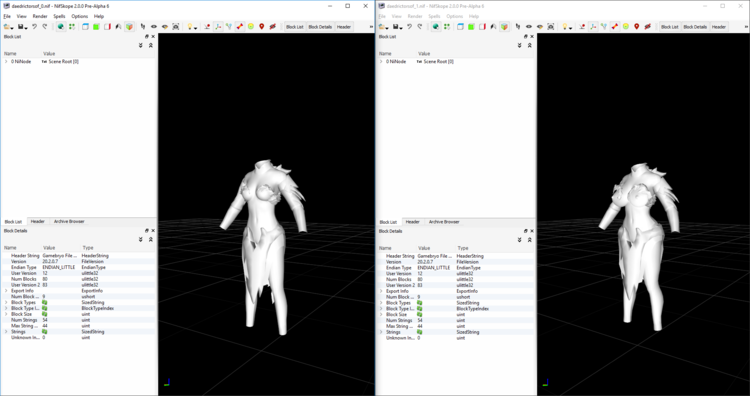
Task: Open toolbar overflow chevron in daedrictorsof_0 window
Action: click(371, 27)
